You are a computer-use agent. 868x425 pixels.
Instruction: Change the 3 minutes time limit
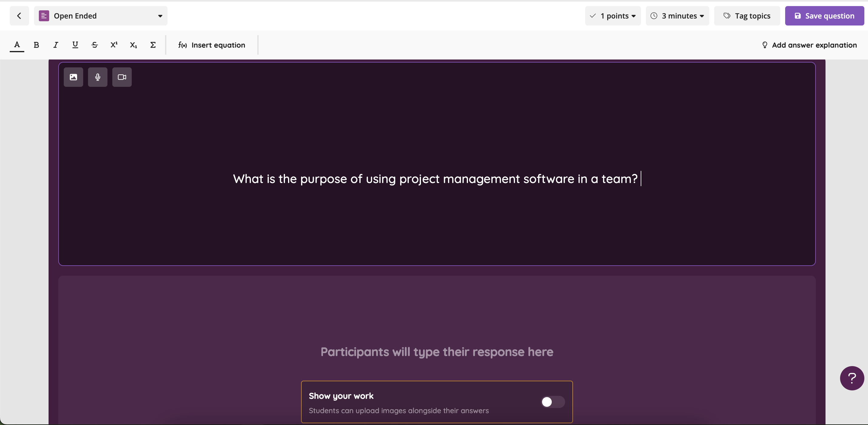(677, 16)
